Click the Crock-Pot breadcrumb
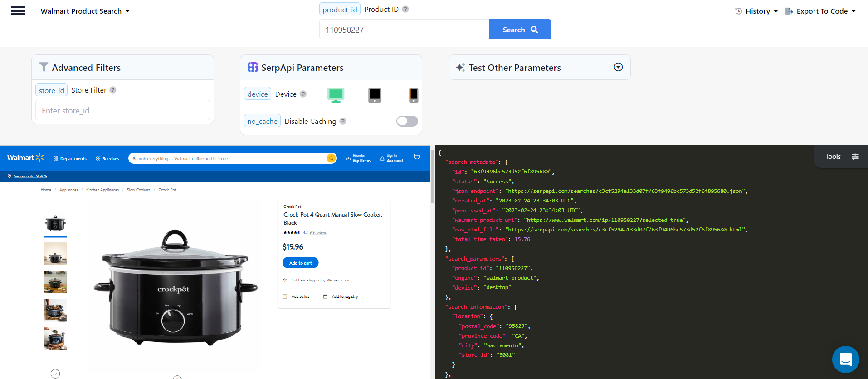Viewport: 868px width, 379px height. pos(167,190)
